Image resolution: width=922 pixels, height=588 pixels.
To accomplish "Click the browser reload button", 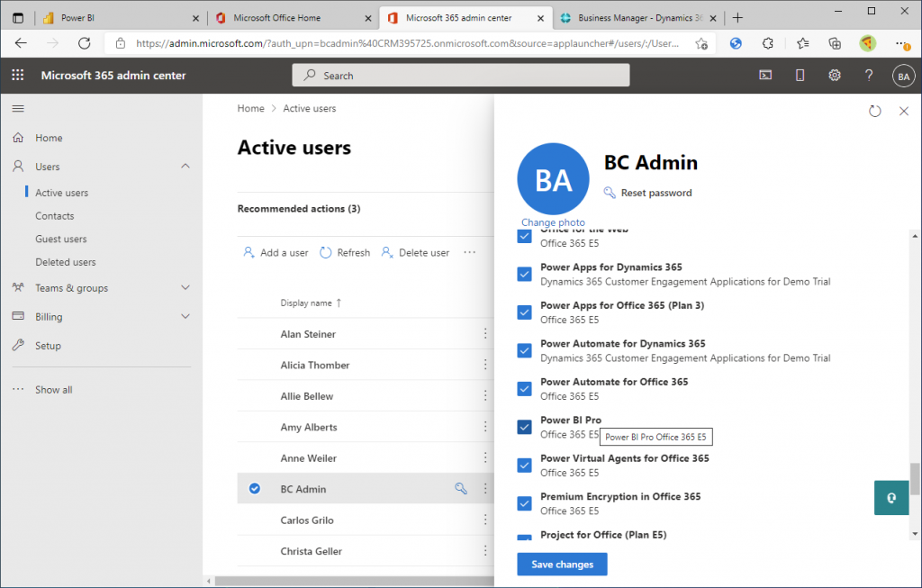I will [x=84, y=43].
